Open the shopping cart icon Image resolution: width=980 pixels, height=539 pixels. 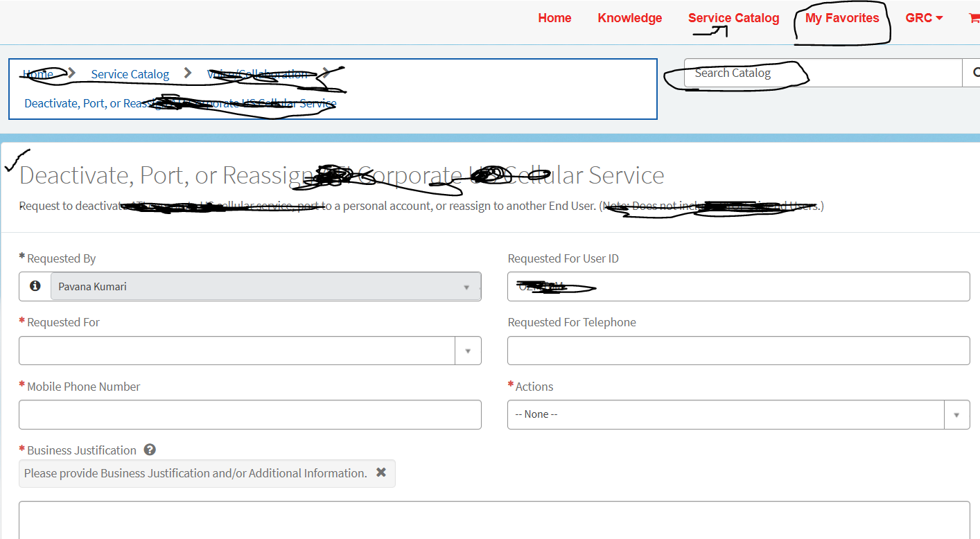click(x=974, y=18)
